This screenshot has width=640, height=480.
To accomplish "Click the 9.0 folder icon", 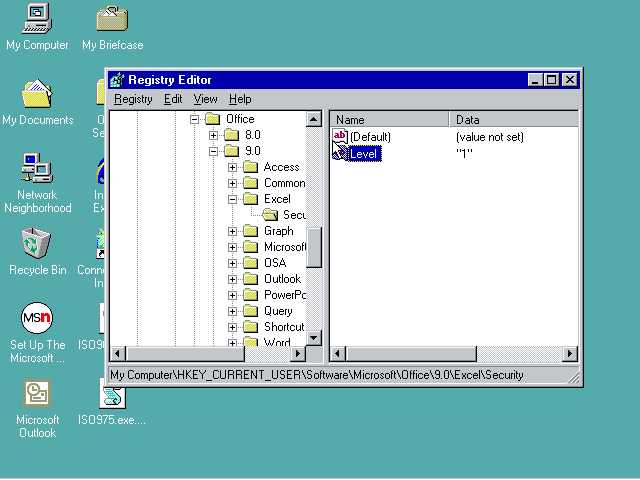I will pyautogui.click(x=231, y=151).
